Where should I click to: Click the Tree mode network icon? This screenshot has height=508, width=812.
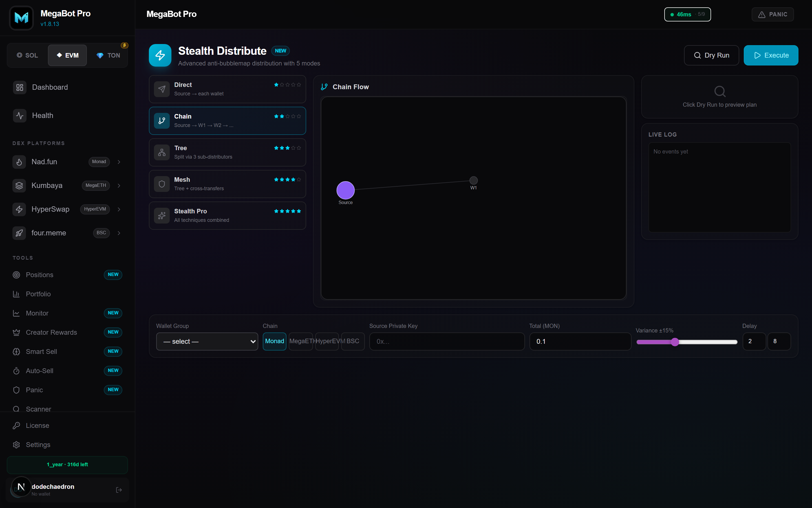coord(162,152)
